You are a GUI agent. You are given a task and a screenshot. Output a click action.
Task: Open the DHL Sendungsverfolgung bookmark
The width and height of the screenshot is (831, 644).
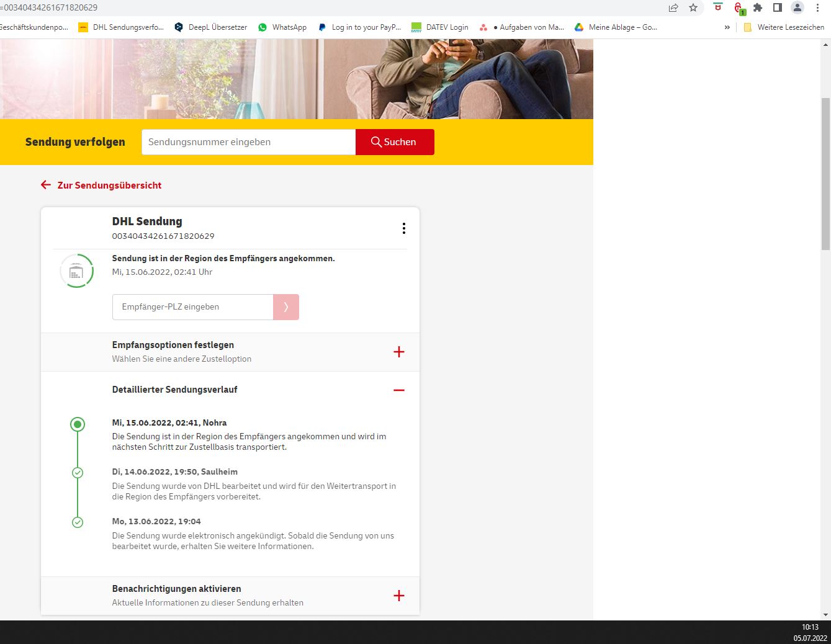pyautogui.click(x=121, y=27)
